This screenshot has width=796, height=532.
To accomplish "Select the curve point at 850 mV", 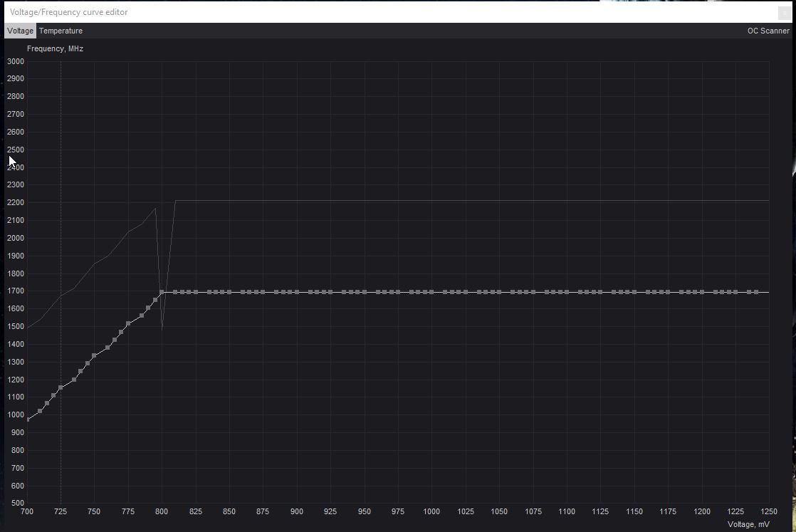I will (229, 293).
